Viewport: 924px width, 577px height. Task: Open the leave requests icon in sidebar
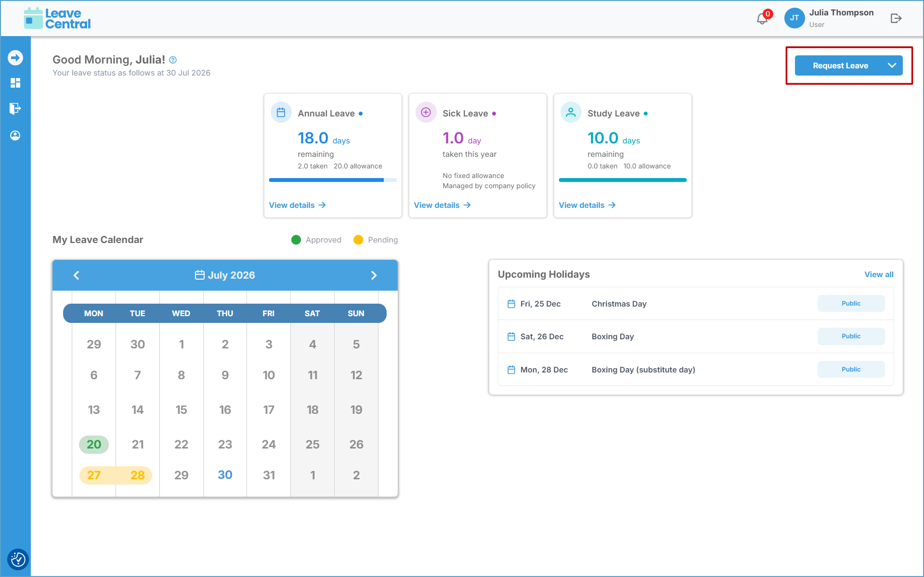coord(15,109)
